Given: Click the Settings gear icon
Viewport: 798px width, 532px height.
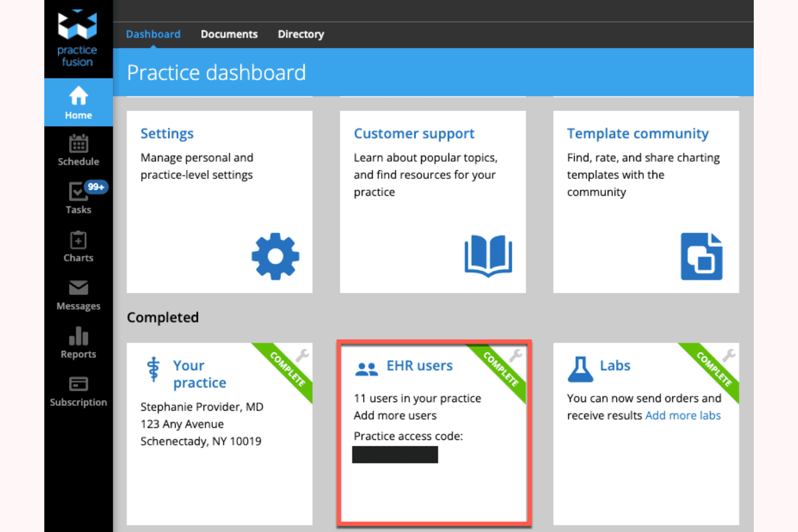Looking at the screenshot, I should tap(275, 256).
